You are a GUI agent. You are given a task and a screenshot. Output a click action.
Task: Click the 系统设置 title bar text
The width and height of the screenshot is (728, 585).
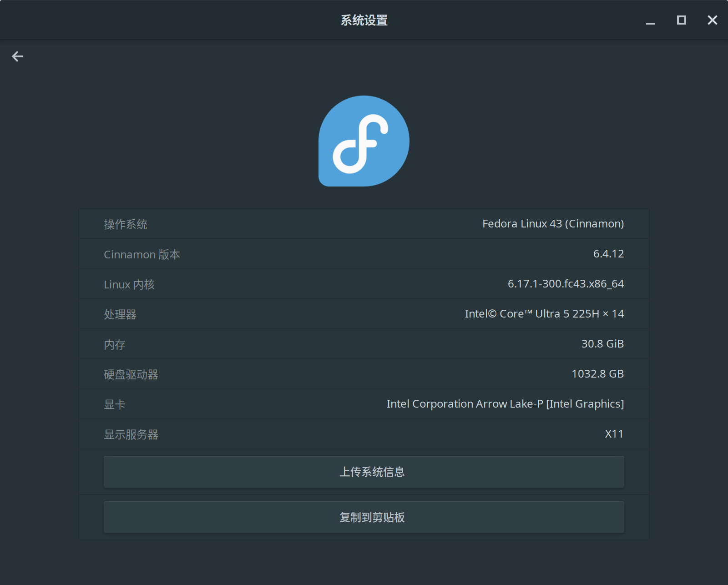364,20
